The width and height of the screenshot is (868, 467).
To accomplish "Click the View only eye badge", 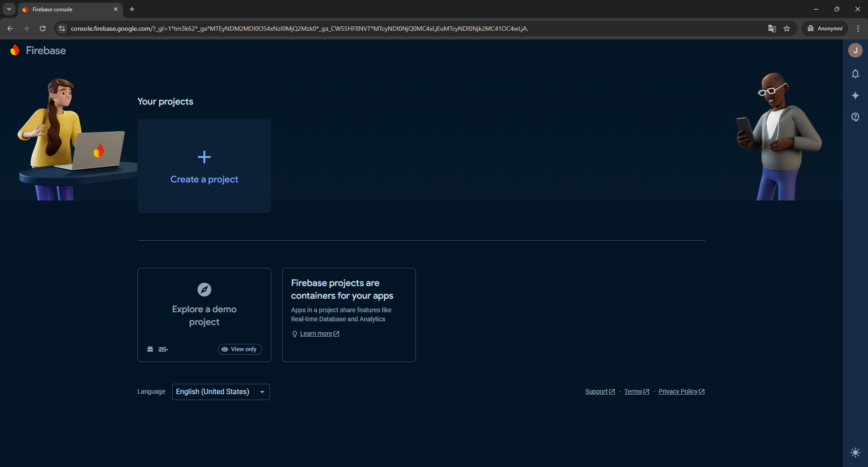I will pos(240,349).
